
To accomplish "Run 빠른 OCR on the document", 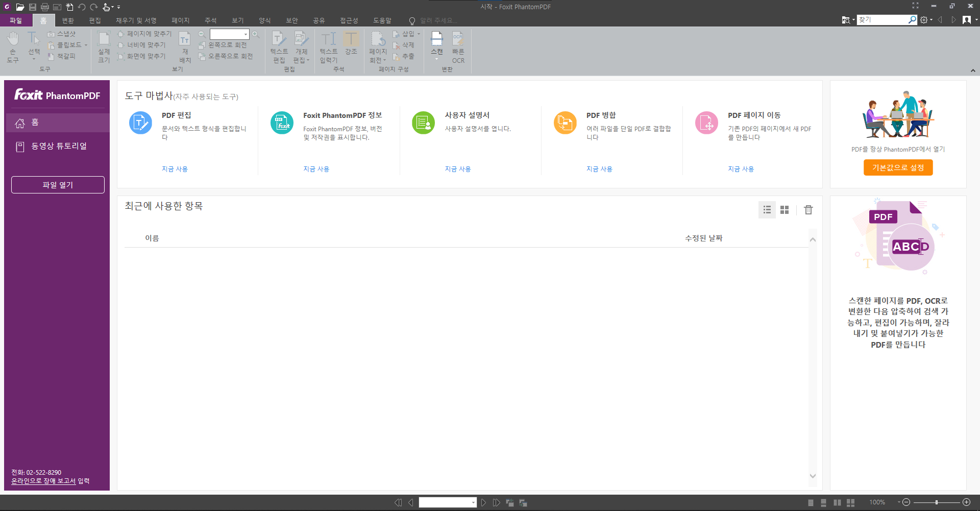I will (x=457, y=46).
